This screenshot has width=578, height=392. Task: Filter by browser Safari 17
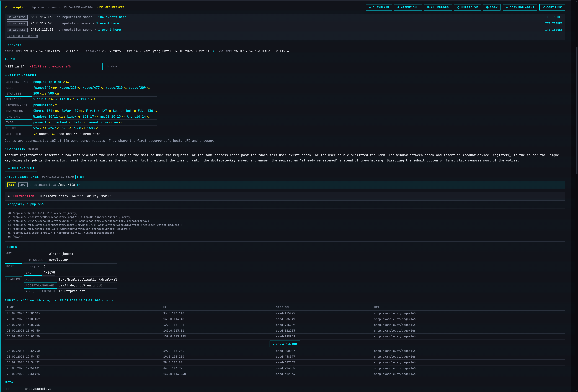70,111
